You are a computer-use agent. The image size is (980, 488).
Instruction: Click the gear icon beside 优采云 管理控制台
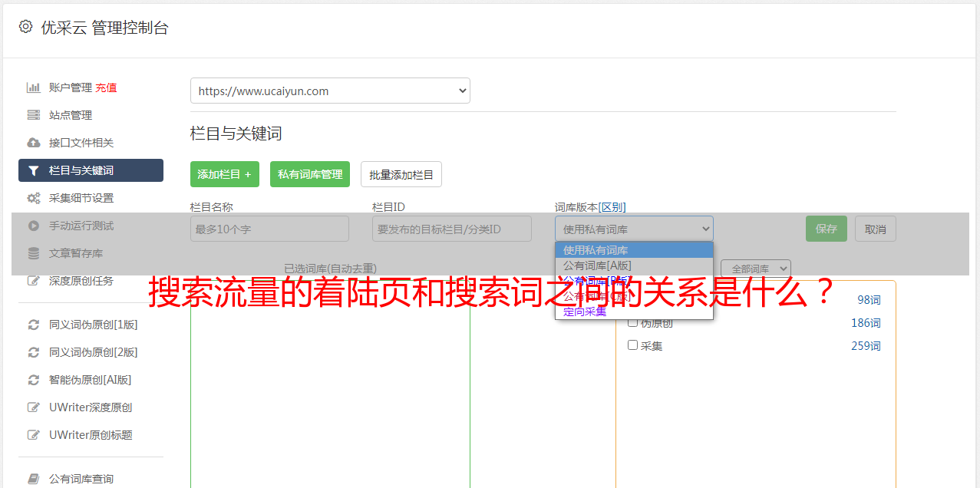point(25,27)
